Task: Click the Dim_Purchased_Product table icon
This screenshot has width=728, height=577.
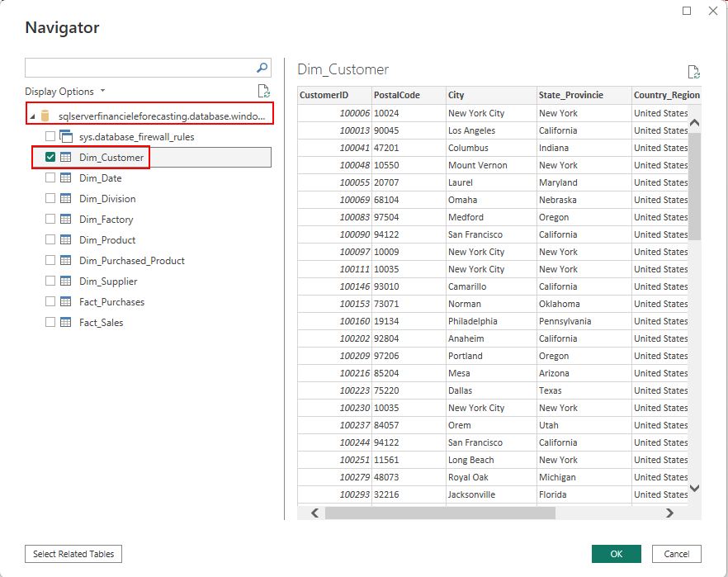Action: click(x=66, y=260)
